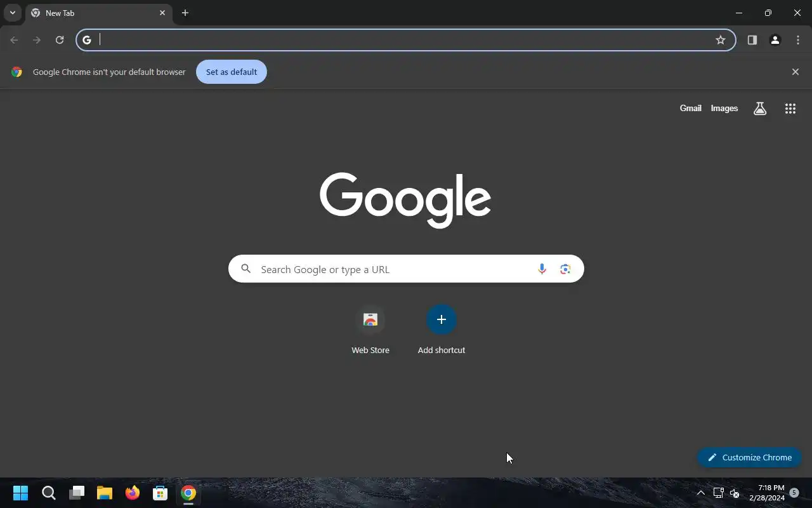The image size is (812, 508).
Task: Click the Chrome taskbar icon
Action: coord(188,493)
